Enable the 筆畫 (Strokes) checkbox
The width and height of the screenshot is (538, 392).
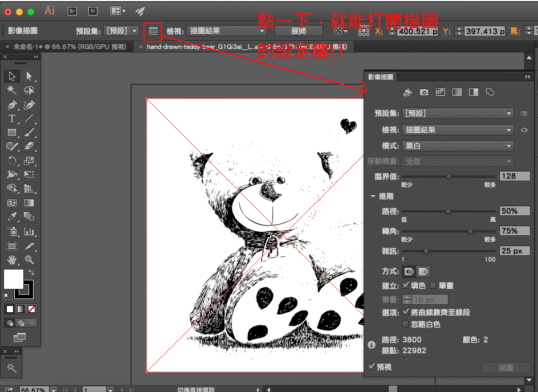coord(433,285)
